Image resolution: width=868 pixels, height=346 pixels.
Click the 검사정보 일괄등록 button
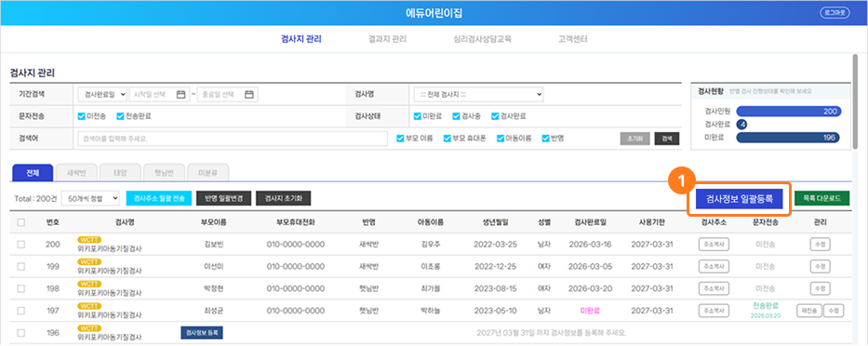(740, 198)
